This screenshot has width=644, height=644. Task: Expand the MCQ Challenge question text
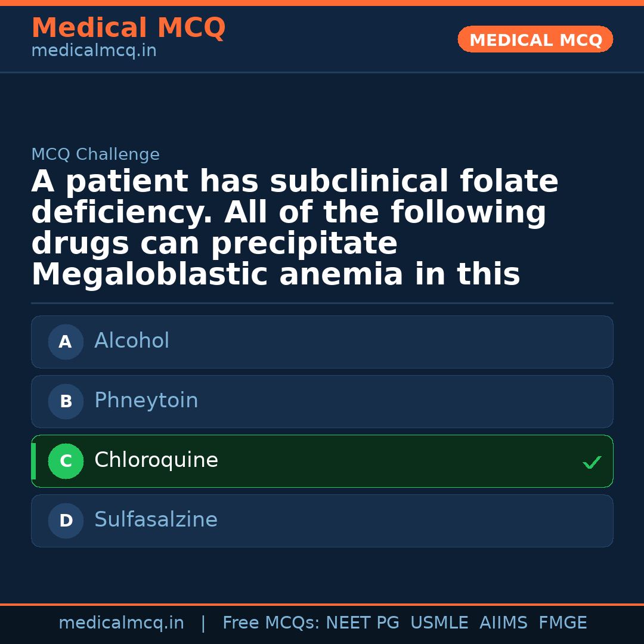tap(295, 228)
